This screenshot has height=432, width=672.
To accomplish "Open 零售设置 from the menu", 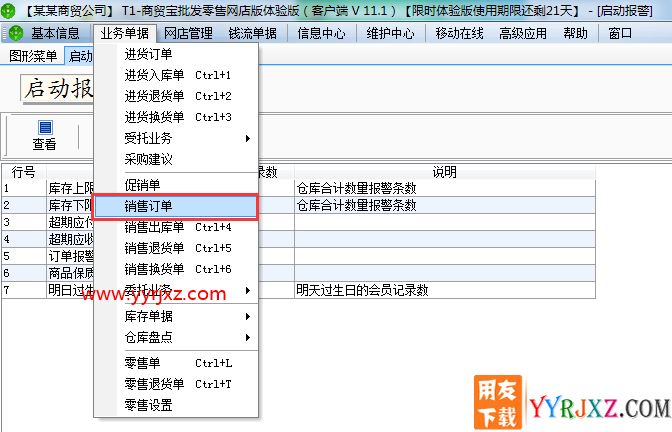I will (x=176, y=405).
